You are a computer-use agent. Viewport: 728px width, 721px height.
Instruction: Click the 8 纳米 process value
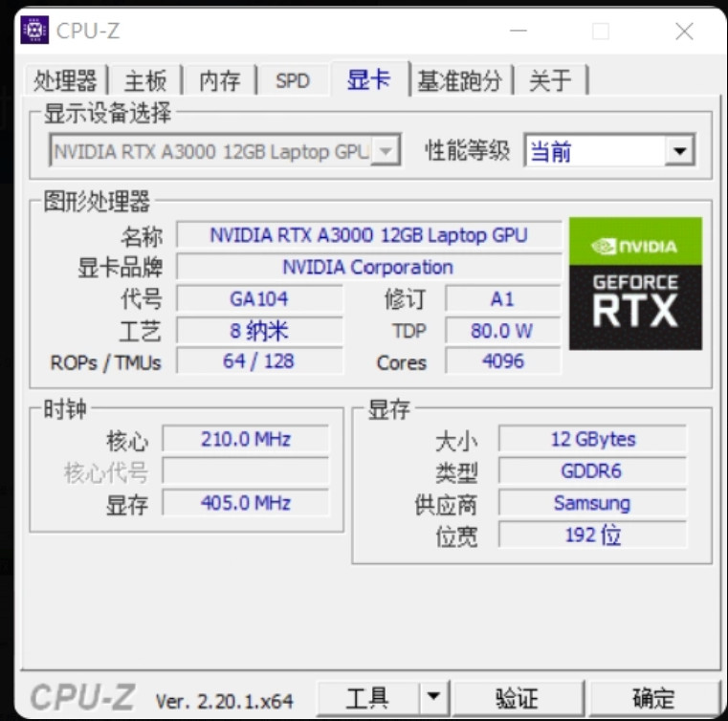tap(259, 331)
